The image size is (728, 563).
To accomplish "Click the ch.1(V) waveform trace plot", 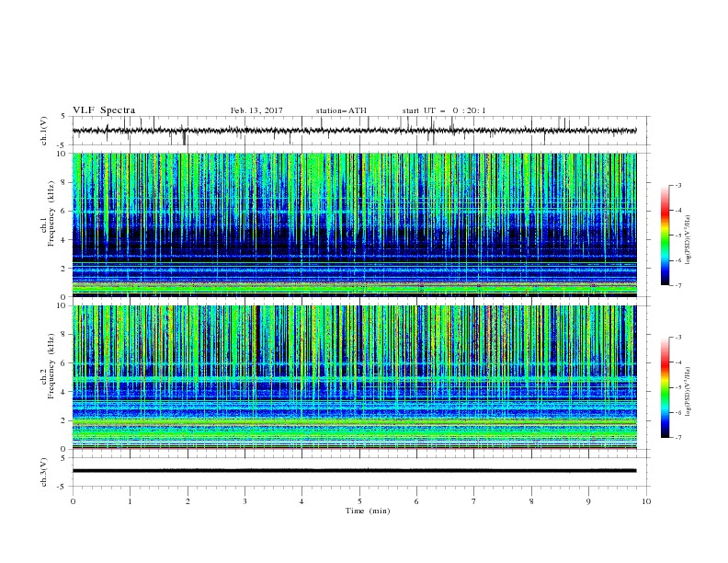I will tap(361, 131).
